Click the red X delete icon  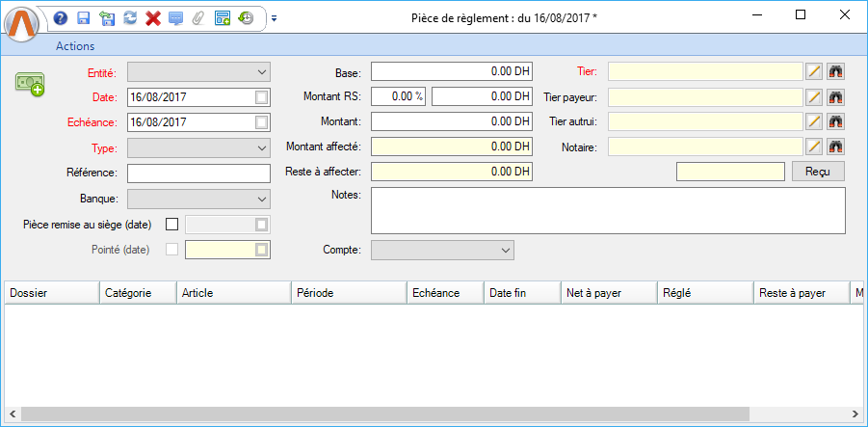(153, 17)
